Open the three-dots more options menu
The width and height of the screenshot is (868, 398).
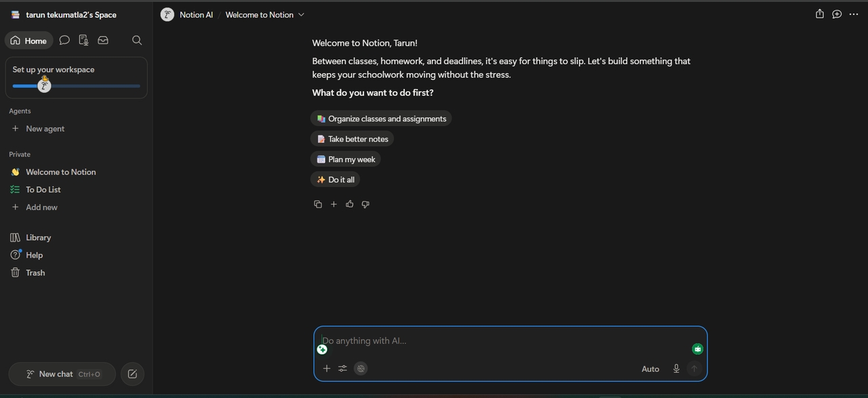tap(854, 14)
